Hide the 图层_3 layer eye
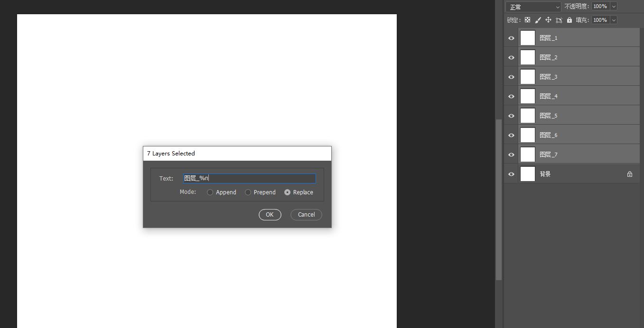The width and height of the screenshot is (644, 328). pos(511,77)
